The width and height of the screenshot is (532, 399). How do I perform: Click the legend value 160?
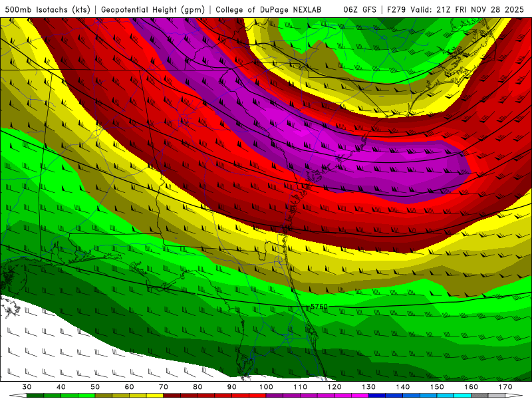tap(471, 387)
